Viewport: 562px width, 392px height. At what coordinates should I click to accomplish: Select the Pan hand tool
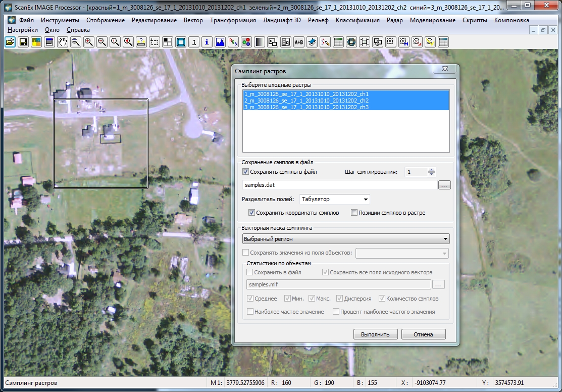pyautogui.click(x=62, y=42)
